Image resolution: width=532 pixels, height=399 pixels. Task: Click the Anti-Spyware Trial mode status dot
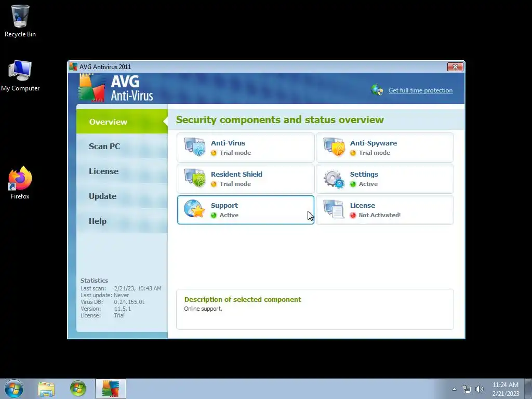(353, 153)
